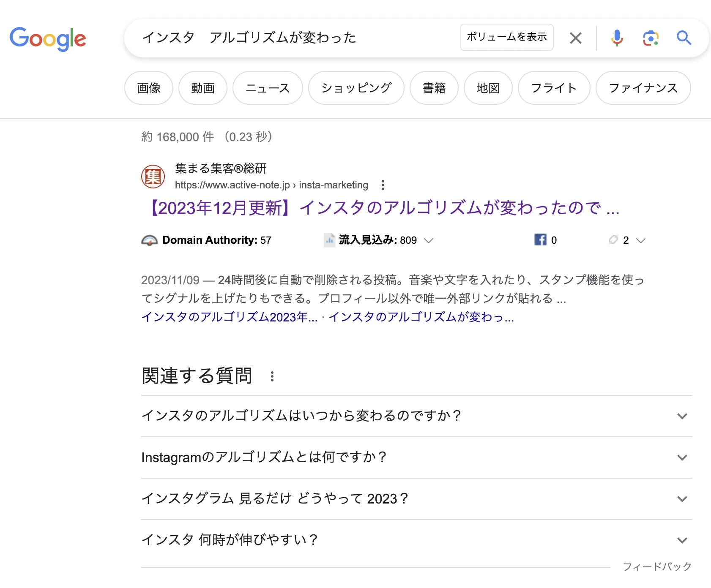Open Google Lens image search icon
This screenshot has width=711, height=588.
coord(651,38)
